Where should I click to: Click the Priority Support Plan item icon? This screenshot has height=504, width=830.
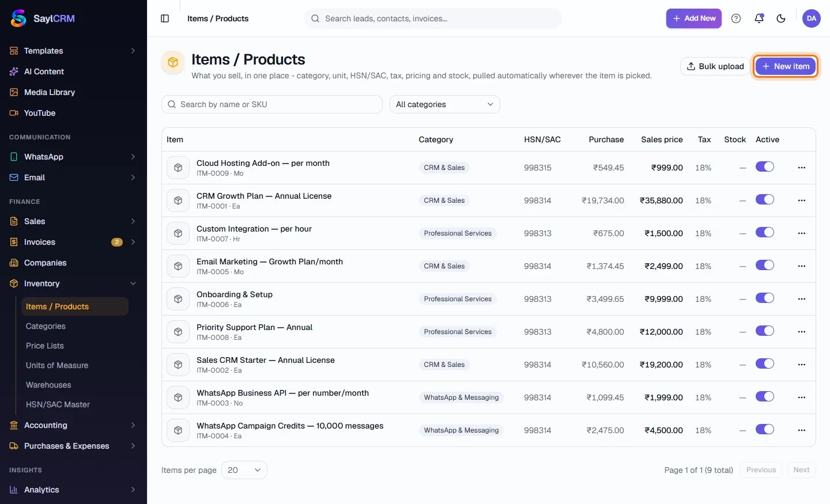(x=178, y=332)
